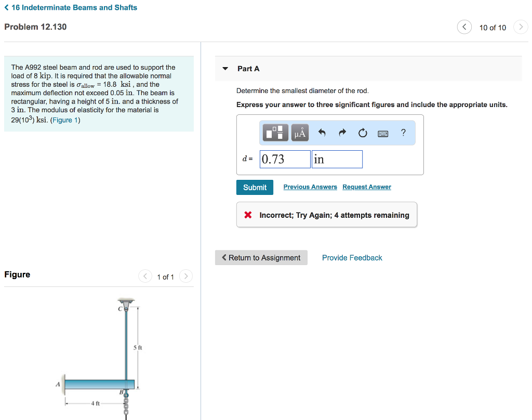The height and width of the screenshot is (420, 532).
Task: Open equation editor help
Action: pos(403,133)
